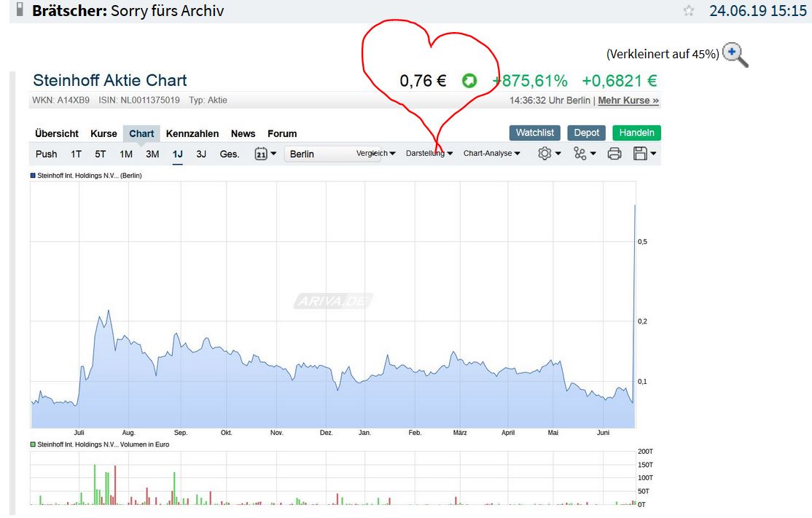This screenshot has width=812, height=518.
Task: Click the green price trend arrow icon
Action: tap(469, 81)
